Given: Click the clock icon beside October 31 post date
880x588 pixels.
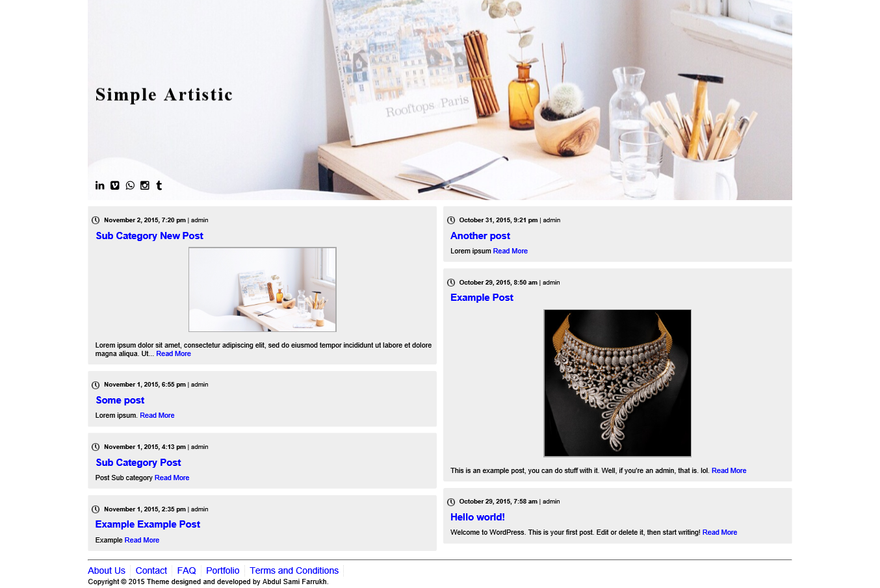Looking at the screenshot, I should pyautogui.click(x=451, y=220).
